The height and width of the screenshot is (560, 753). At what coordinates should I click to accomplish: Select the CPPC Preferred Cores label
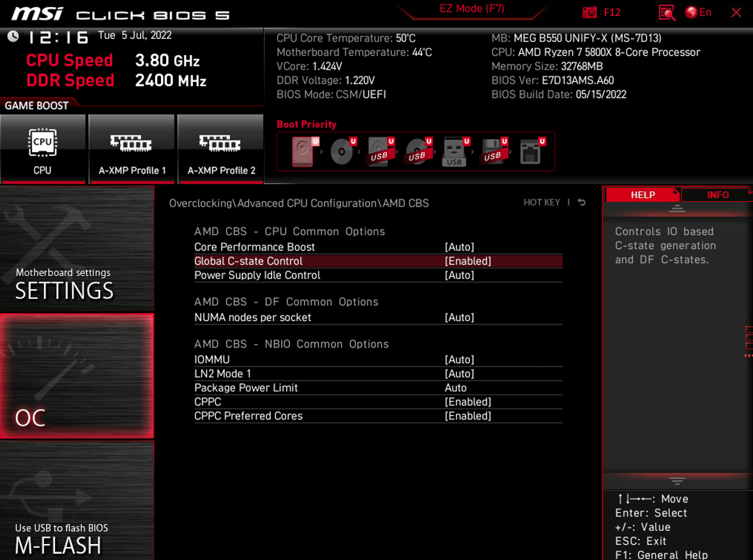point(248,416)
